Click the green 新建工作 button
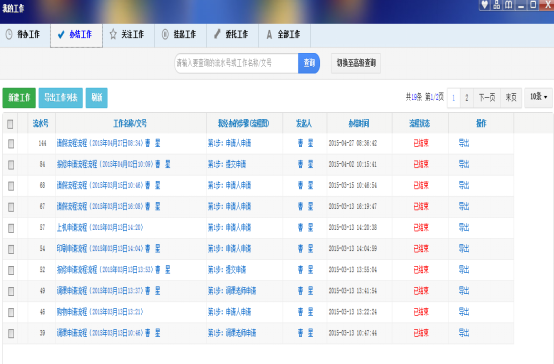This screenshot has width=554, height=364. click(19, 98)
